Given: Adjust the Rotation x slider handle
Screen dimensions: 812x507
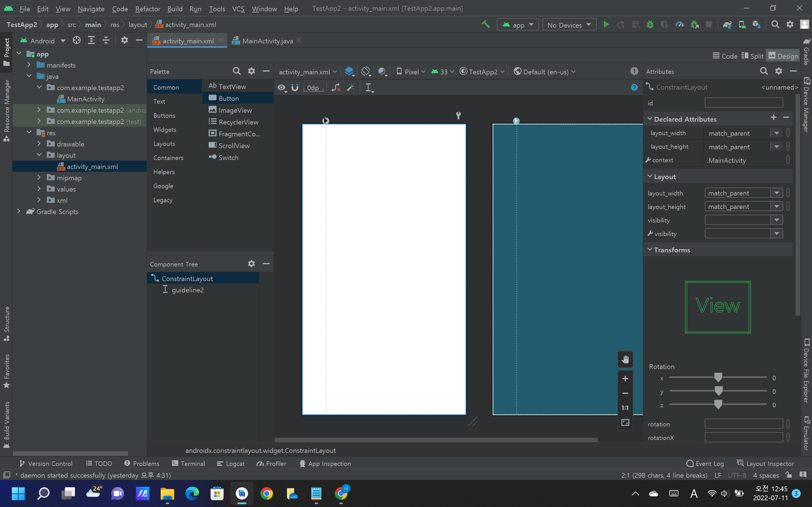Looking at the screenshot, I should coord(718,377).
